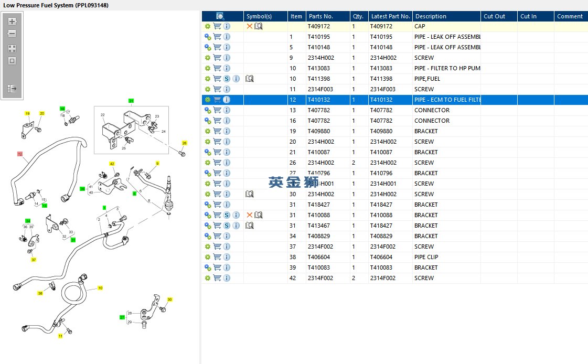
Task: Click red X symbol on T410088 row
Action: click(x=249, y=215)
